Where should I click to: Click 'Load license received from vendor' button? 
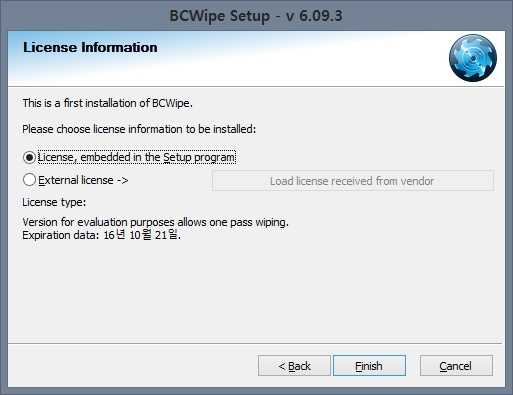353,181
